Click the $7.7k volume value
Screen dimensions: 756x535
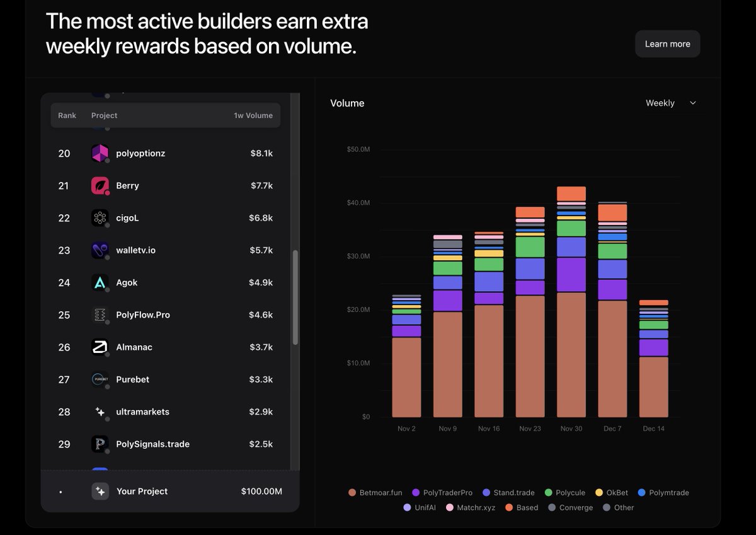[261, 185]
